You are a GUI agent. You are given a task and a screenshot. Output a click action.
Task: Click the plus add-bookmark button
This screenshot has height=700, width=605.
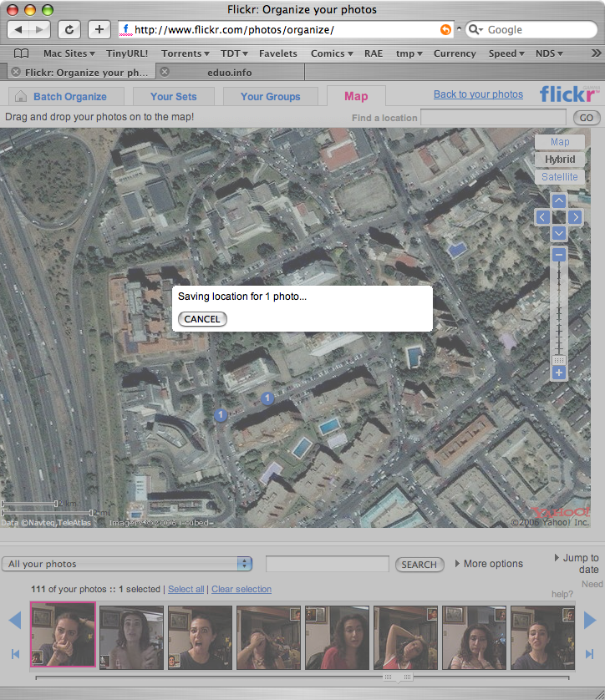[x=99, y=29]
